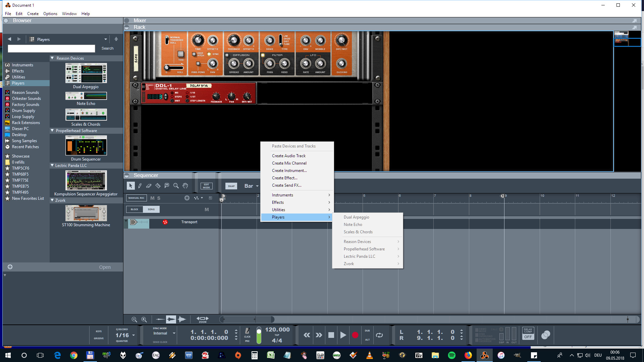Zoom in horizontally in sequencer

click(x=144, y=319)
